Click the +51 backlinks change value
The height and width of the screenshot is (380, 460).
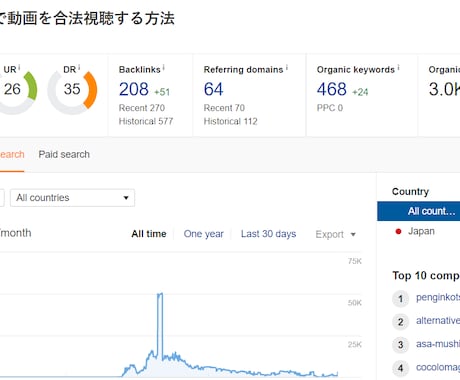pos(162,92)
